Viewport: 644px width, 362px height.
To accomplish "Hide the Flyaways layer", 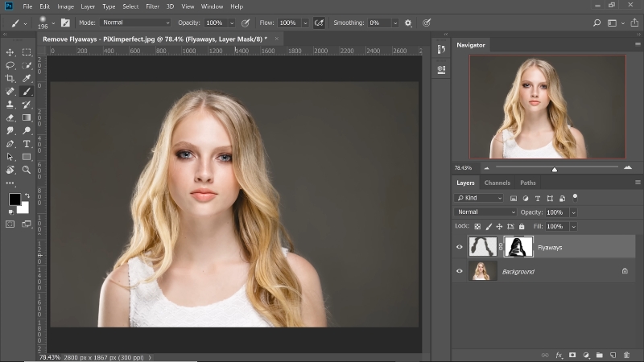I will tap(459, 247).
